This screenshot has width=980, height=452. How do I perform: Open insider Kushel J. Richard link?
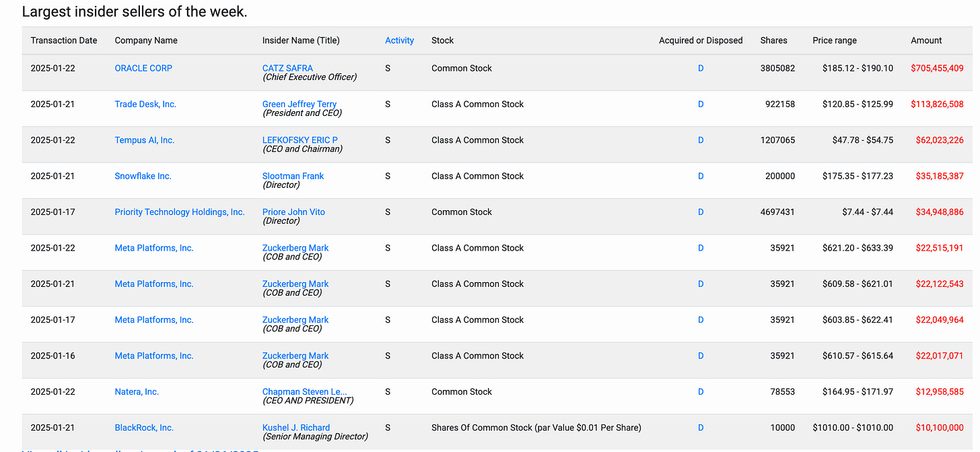coord(296,428)
